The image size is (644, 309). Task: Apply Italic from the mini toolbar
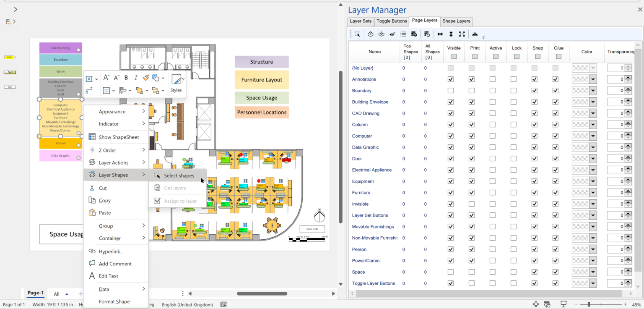tap(136, 78)
